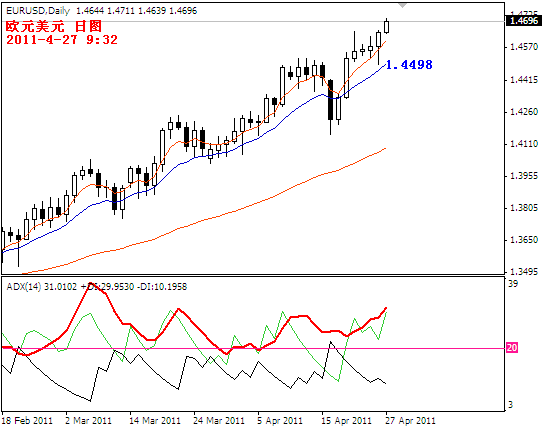Click the ADX scale value 39
550x433 pixels.
(x=513, y=284)
